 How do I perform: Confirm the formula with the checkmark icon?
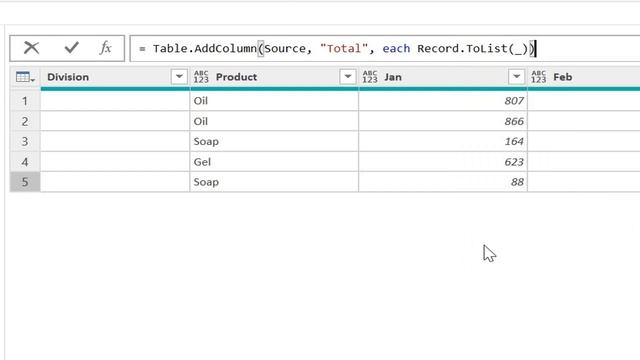(71, 48)
